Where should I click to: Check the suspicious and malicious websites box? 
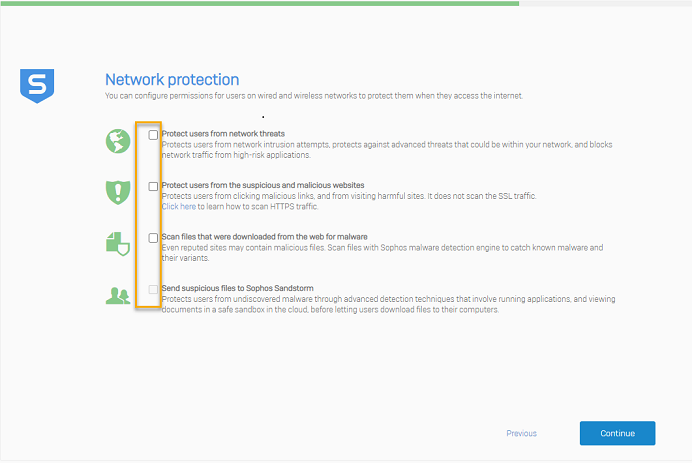[x=153, y=186]
